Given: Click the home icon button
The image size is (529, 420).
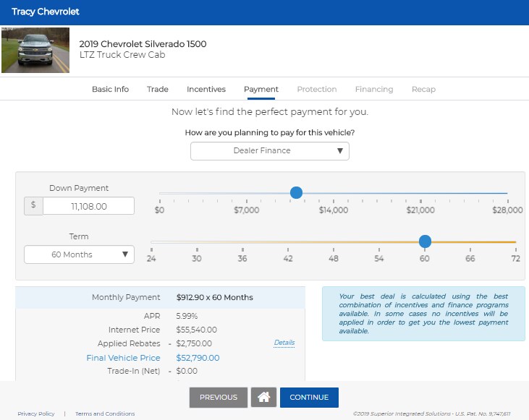Looking at the screenshot, I should tap(263, 397).
